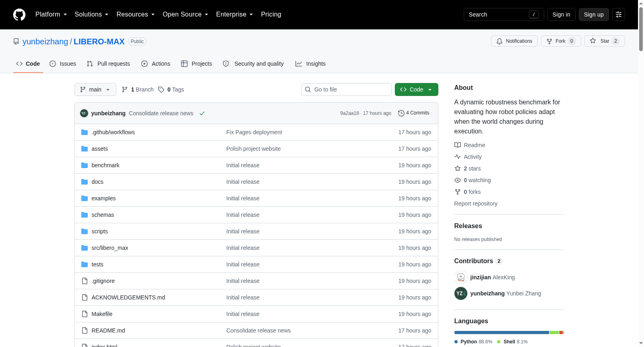Screen dimensions: 644x347
Task: Click the tests folder icon
Action: (x=85, y=264)
